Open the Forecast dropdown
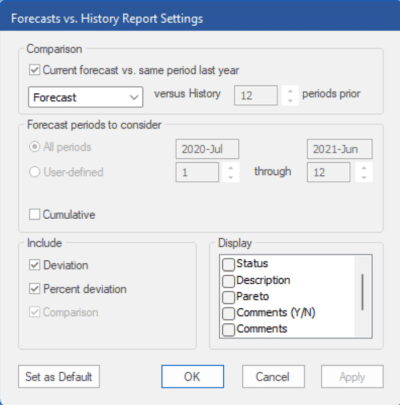Image resolution: width=400 pixels, height=405 pixels. (86, 97)
